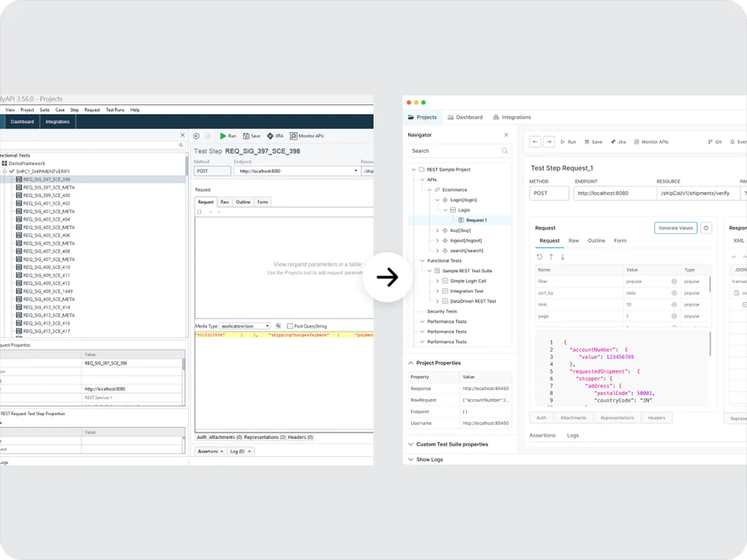Toggle the Simple Login Call checkbox
The width and height of the screenshot is (747, 560).
point(445,281)
